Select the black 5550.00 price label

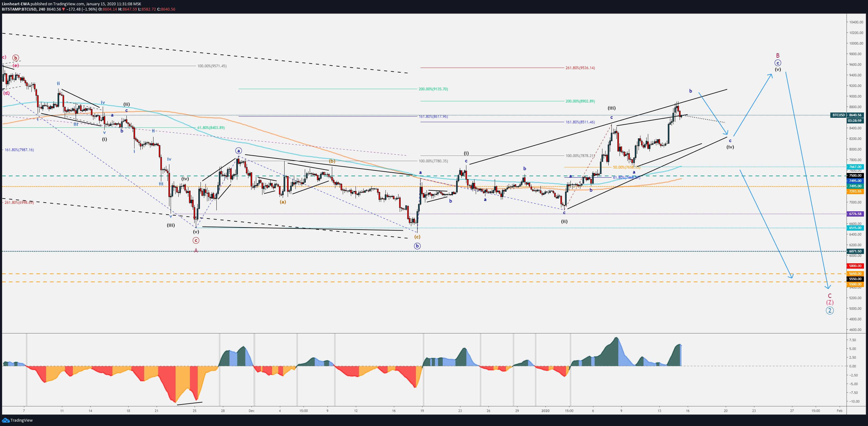coord(855,279)
